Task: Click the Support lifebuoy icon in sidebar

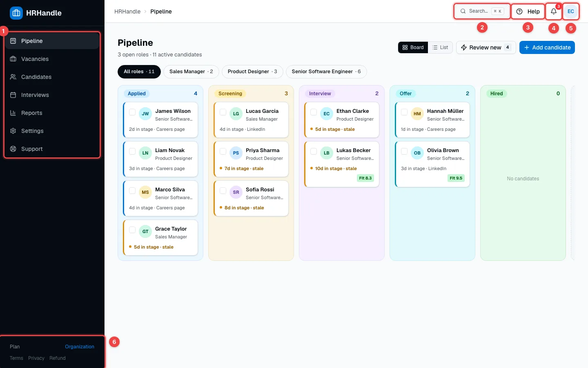Action: (x=13, y=149)
